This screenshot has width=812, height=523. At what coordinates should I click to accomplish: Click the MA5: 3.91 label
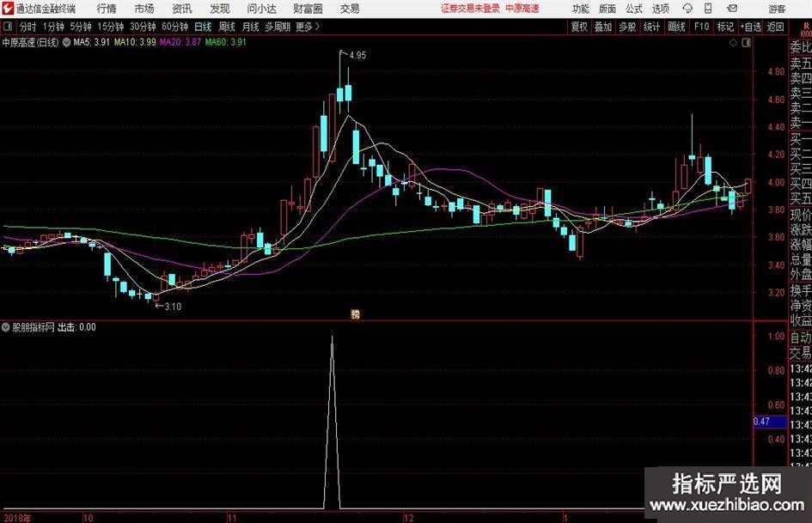click(x=91, y=42)
